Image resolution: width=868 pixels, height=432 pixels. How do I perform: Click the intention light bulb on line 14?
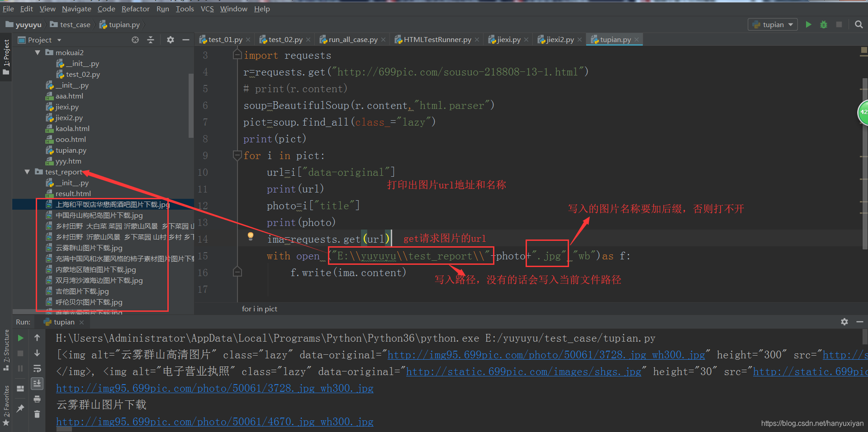point(250,236)
